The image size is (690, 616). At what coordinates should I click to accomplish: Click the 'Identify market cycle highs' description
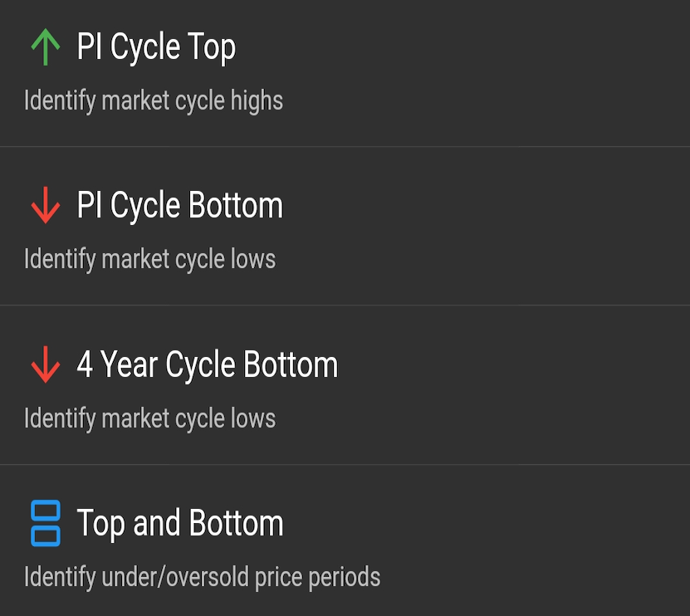pos(154,101)
